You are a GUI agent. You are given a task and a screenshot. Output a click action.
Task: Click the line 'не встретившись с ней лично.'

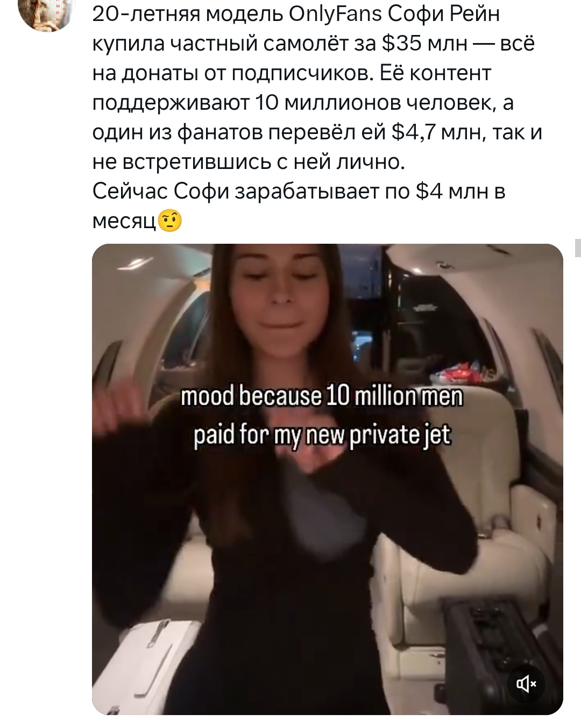click(x=249, y=161)
